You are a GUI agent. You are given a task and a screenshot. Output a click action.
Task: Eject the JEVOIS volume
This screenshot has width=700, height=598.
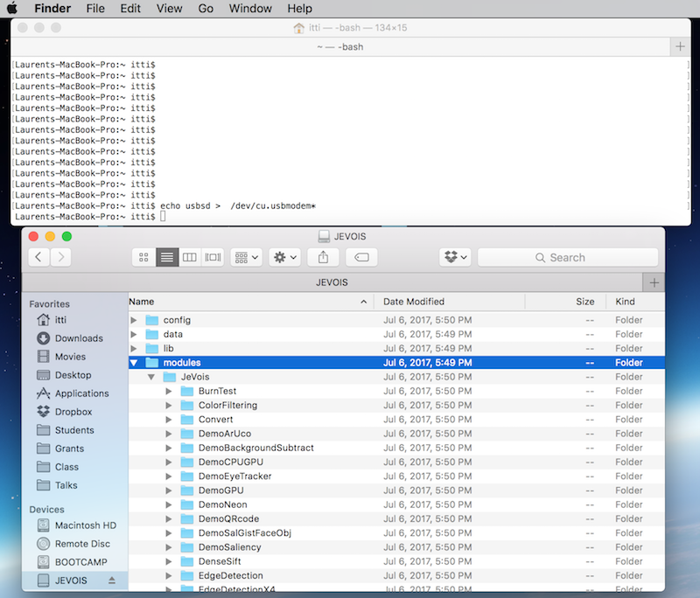pyautogui.click(x=112, y=581)
